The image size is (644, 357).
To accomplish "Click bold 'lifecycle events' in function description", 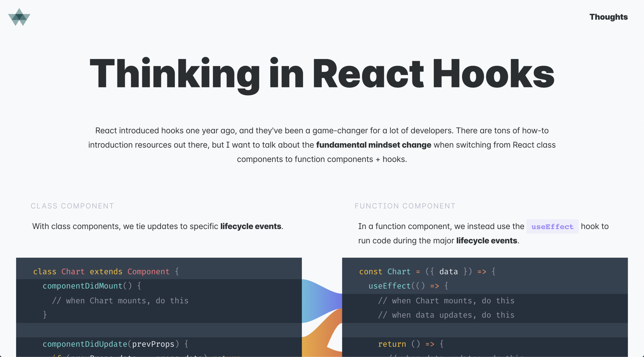I will pyautogui.click(x=486, y=241).
